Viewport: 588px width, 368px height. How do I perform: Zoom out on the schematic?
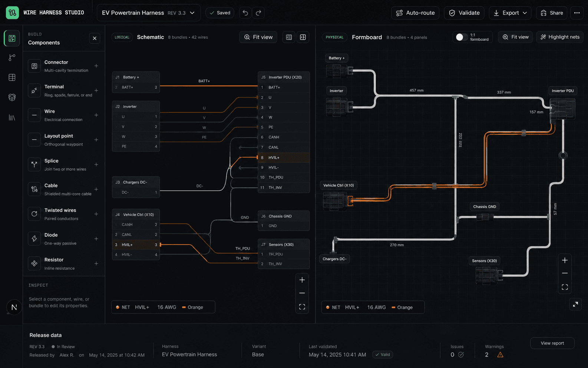point(302,293)
